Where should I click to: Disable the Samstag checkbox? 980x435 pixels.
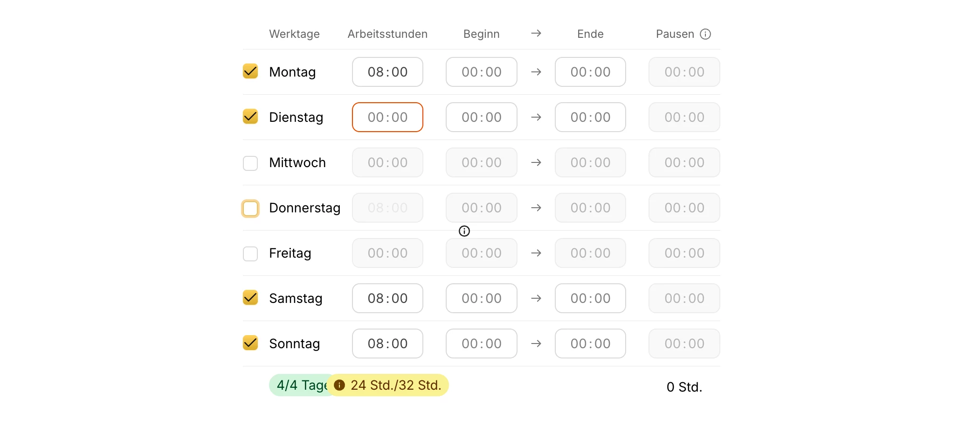250,298
